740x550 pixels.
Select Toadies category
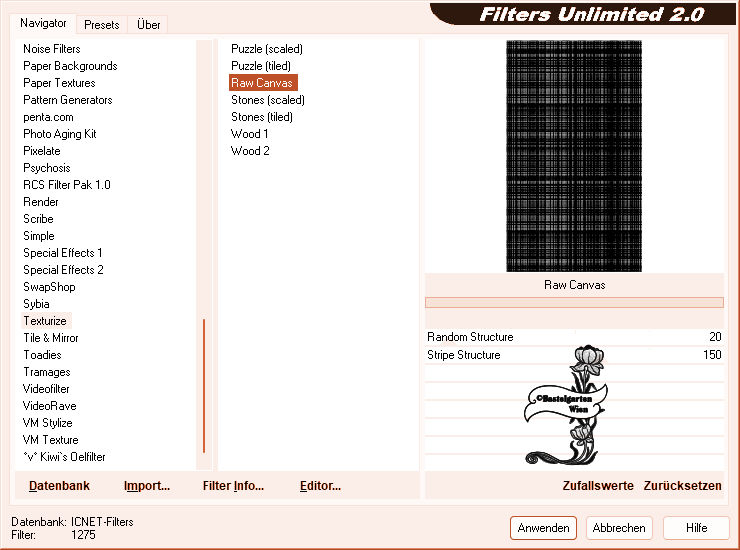tap(42, 355)
